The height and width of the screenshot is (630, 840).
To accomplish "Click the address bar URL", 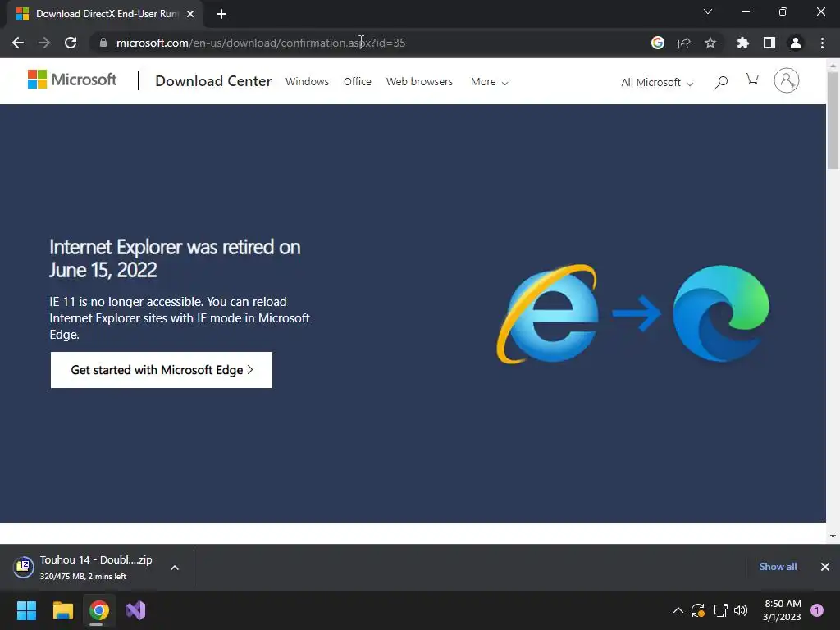I will [260, 43].
